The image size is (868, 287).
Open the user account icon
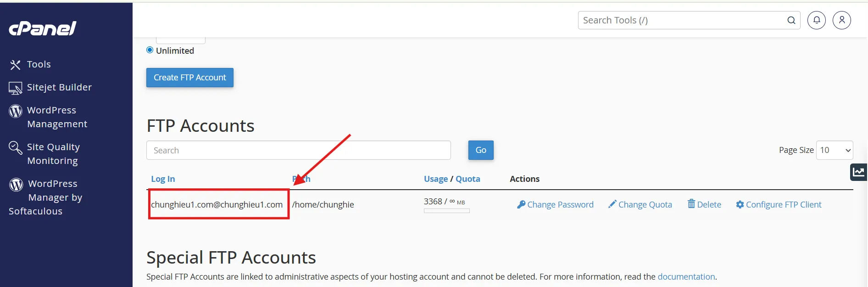coord(842,20)
